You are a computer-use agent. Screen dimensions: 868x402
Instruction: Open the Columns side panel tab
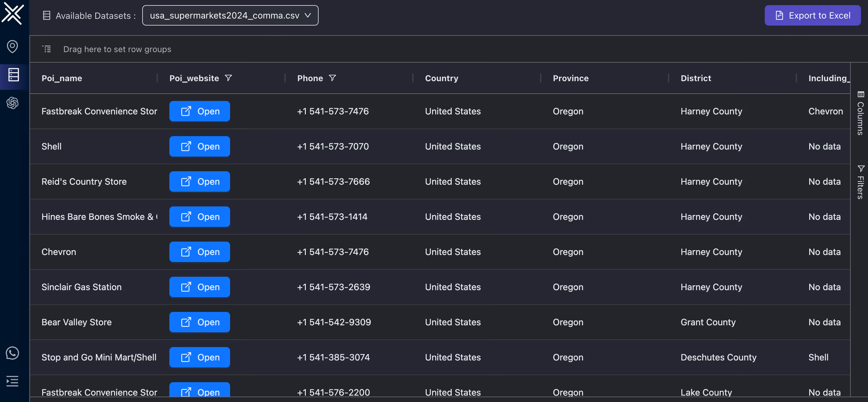coord(860,113)
